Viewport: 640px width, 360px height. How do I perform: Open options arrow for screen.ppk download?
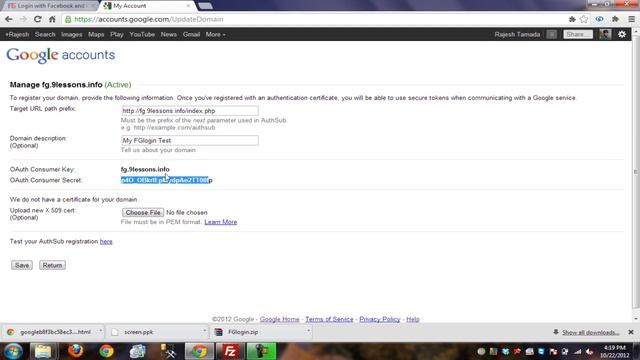204,331
